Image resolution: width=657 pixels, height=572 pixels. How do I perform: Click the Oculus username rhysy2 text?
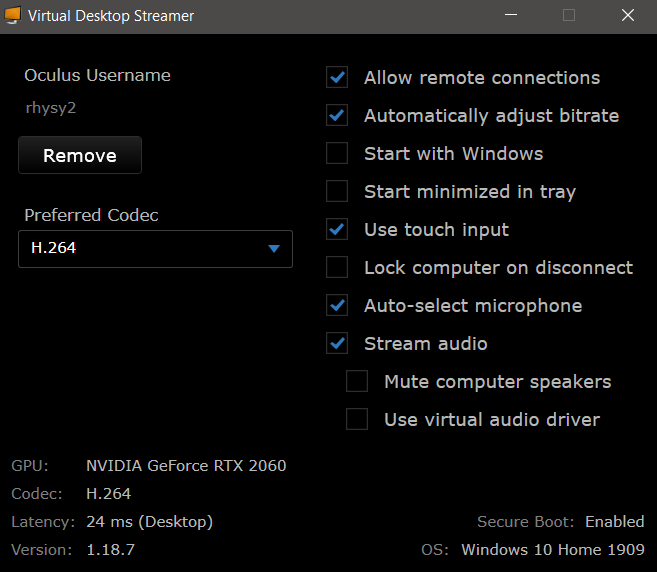[51, 108]
